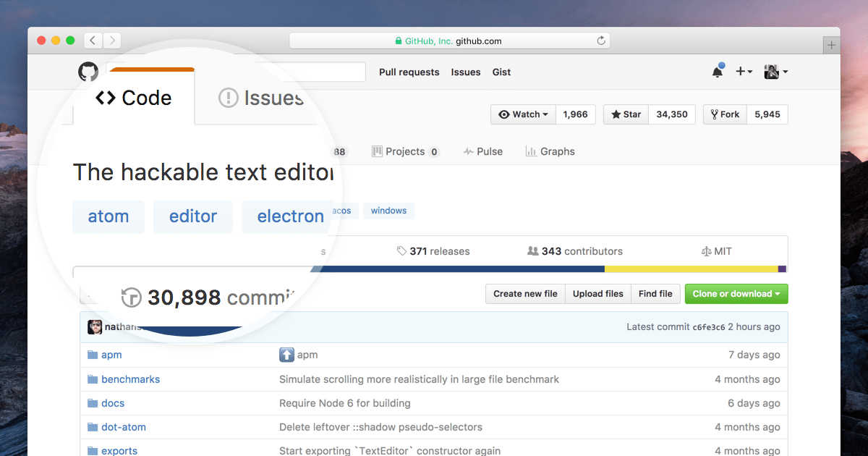The image size is (868, 456).
Task: Open notifications via the bell icon
Action: pyautogui.click(x=716, y=72)
